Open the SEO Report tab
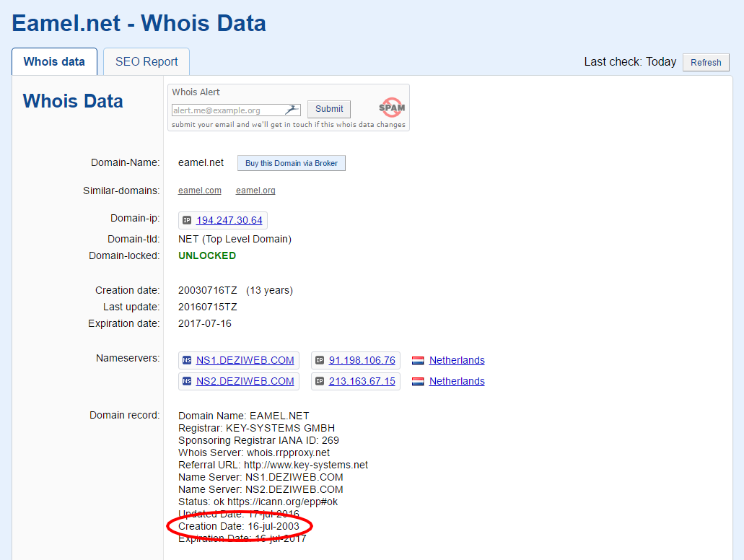744x560 pixels. coord(146,61)
